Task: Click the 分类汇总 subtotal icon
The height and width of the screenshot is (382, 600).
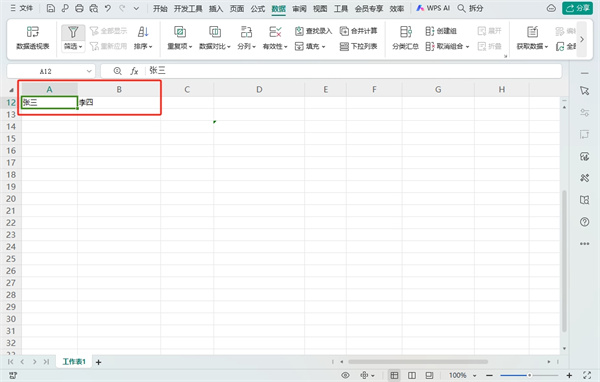Action: 405,32
